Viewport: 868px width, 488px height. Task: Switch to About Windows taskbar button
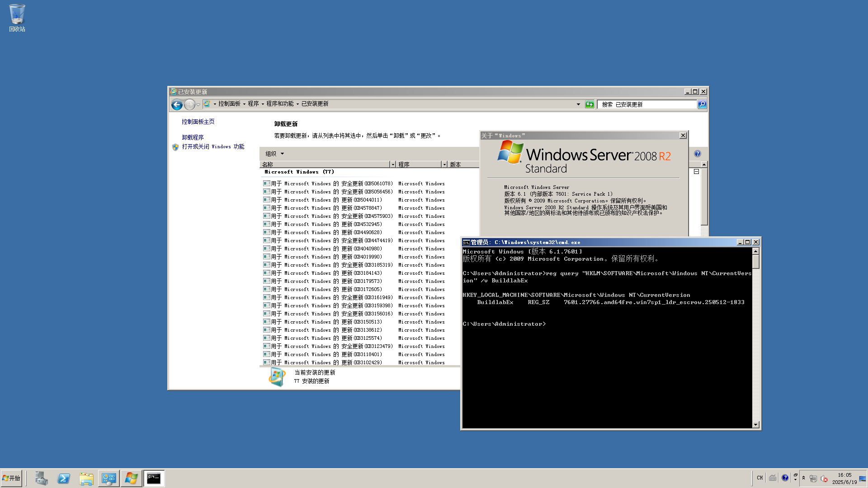(131, 478)
